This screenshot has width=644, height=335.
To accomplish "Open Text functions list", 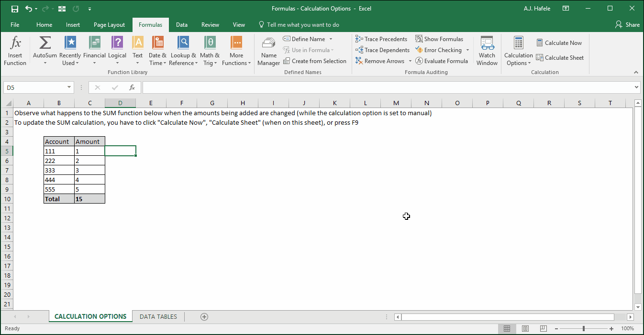I will 138,51.
